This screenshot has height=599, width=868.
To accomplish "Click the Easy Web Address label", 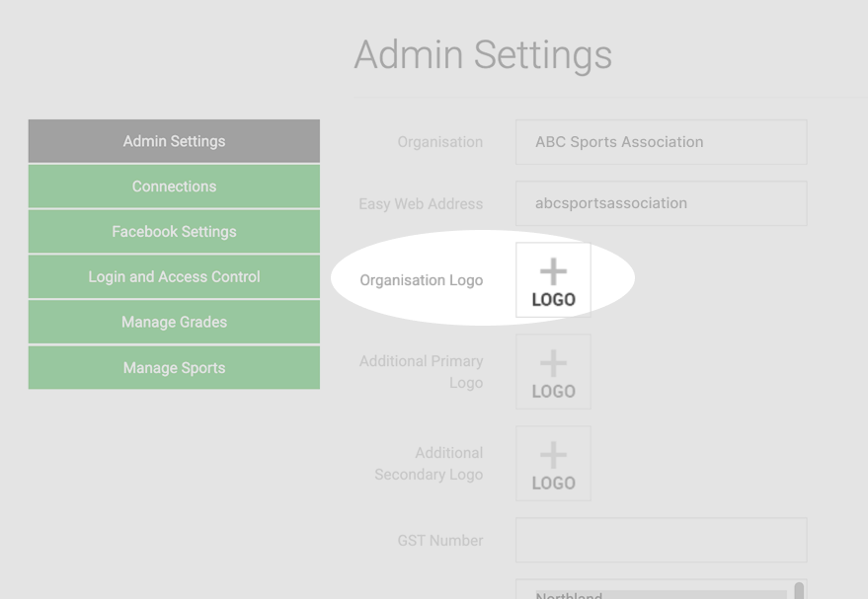I will pyautogui.click(x=421, y=204).
